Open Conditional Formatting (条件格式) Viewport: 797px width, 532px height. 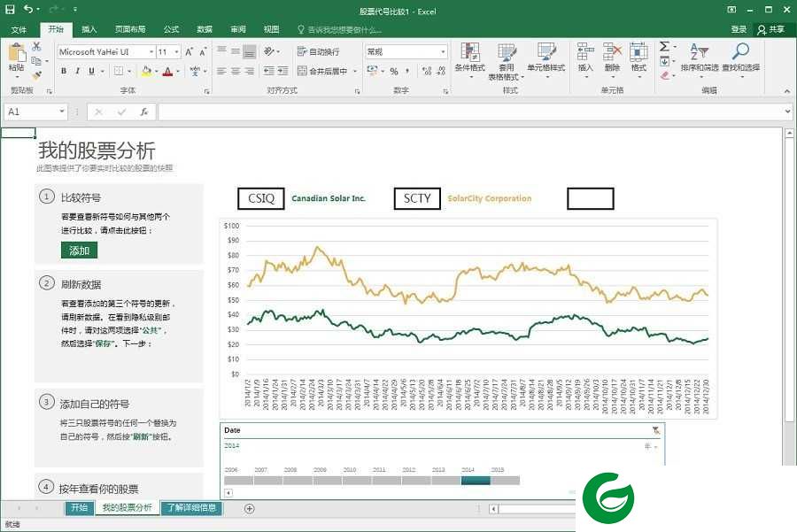[x=469, y=61]
